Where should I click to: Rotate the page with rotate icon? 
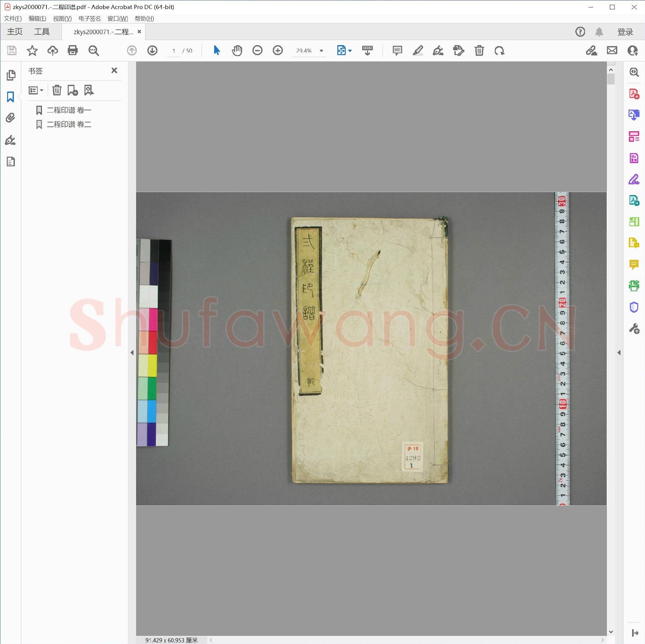[500, 51]
